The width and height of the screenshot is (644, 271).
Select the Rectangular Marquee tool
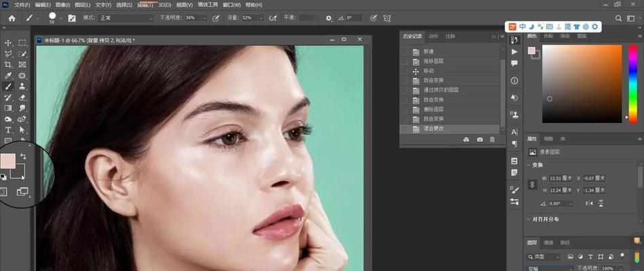click(x=22, y=43)
